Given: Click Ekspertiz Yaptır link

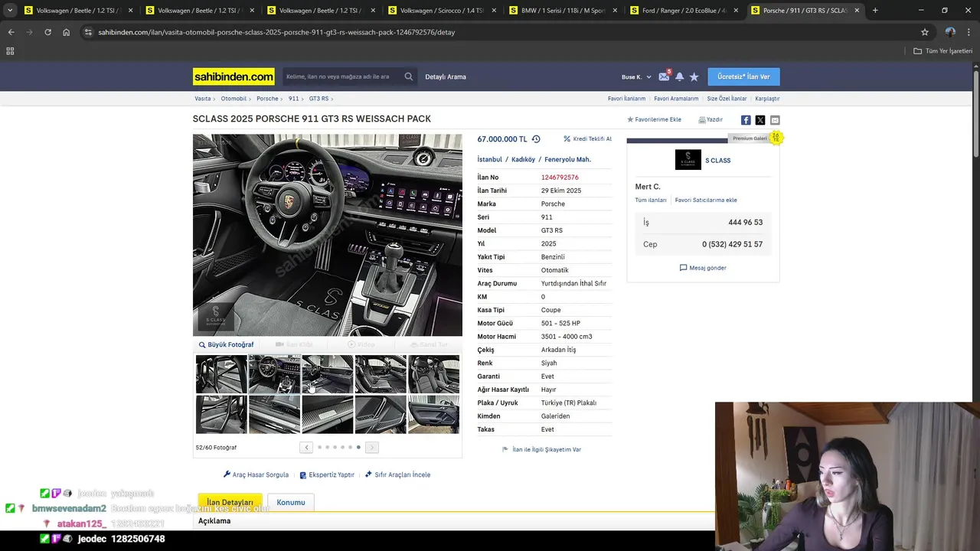Looking at the screenshot, I should [x=327, y=474].
